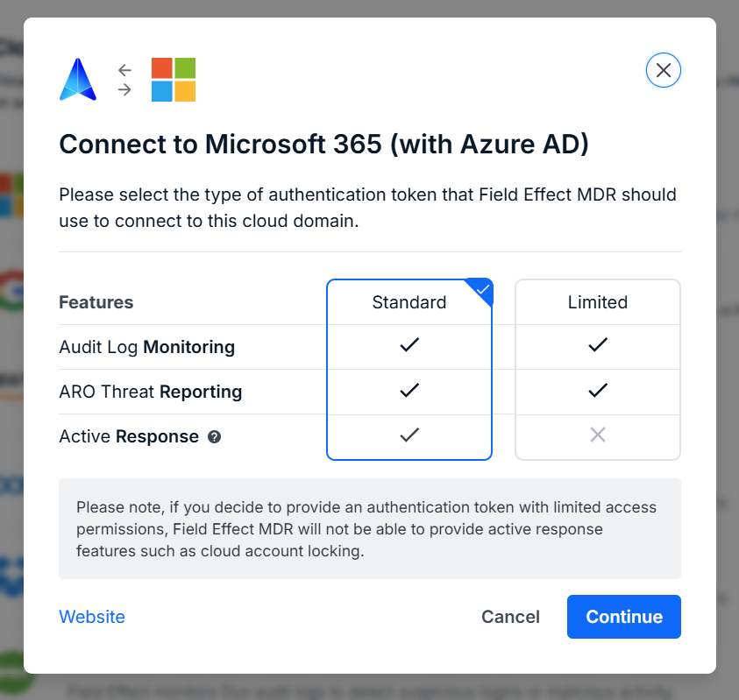Click the Standard selected checkmark corner badge
This screenshot has height=700, width=739.
coord(481,290)
